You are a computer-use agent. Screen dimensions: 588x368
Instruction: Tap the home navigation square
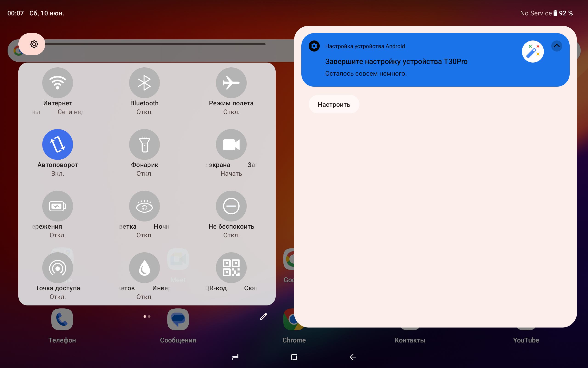click(x=294, y=357)
